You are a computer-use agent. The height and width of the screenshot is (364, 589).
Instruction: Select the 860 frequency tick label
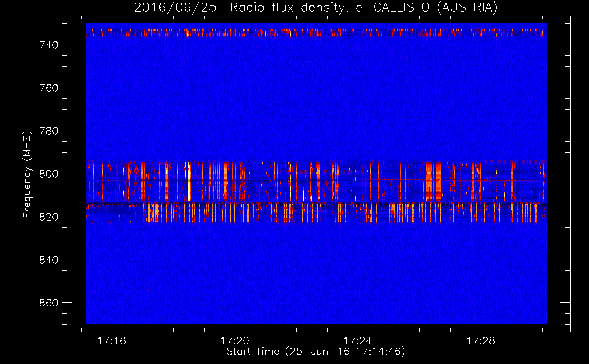(x=49, y=303)
